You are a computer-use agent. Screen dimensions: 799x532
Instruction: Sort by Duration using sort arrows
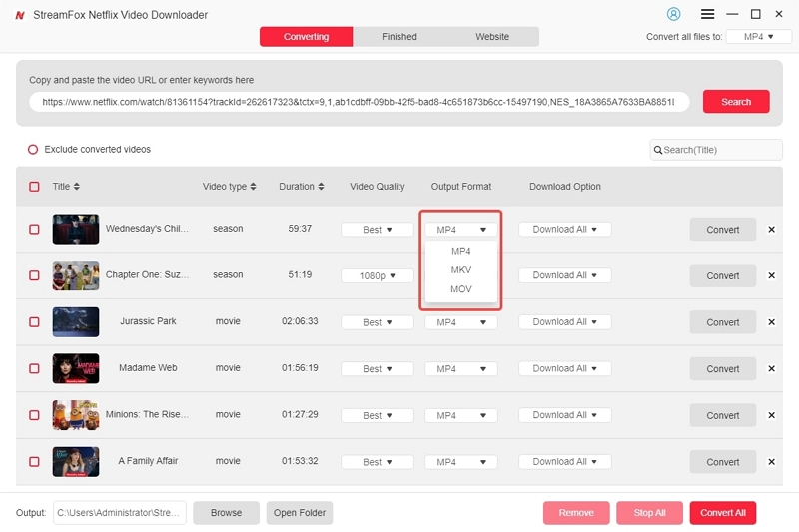click(321, 187)
